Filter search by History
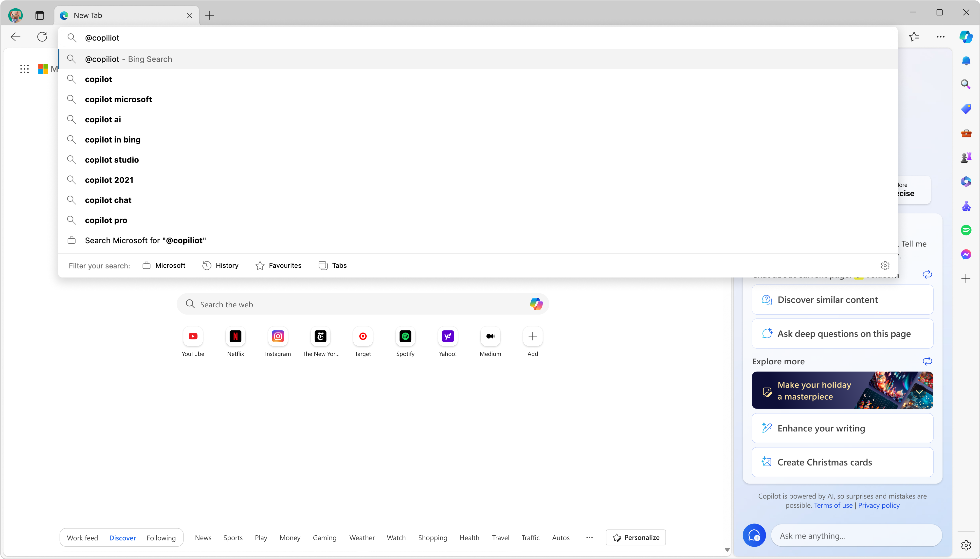 [220, 266]
